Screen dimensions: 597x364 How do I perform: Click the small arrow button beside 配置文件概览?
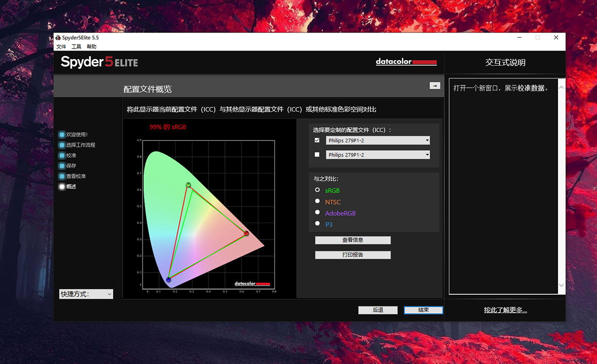[x=434, y=86]
